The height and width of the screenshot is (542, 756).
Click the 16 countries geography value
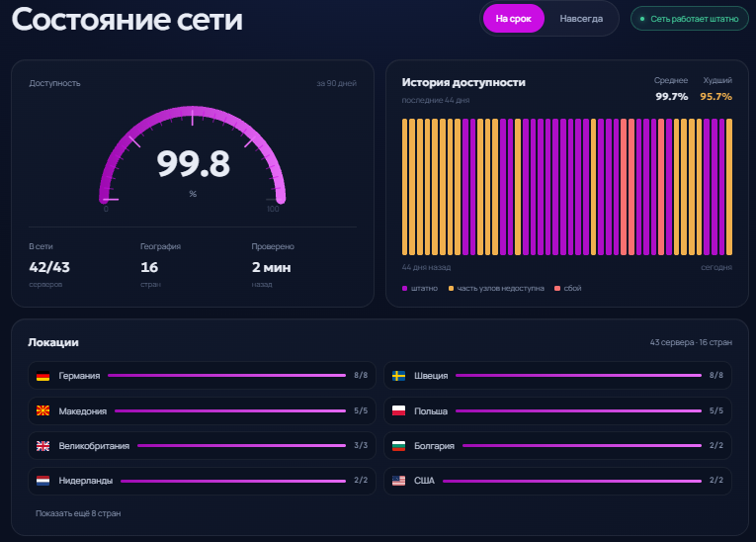click(x=149, y=267)
